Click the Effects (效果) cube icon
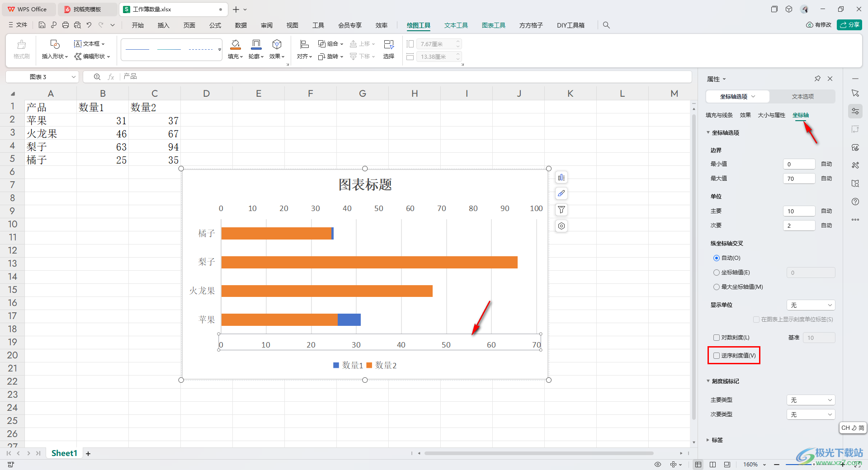The image size is (868, 470). (x=277, y=44)
